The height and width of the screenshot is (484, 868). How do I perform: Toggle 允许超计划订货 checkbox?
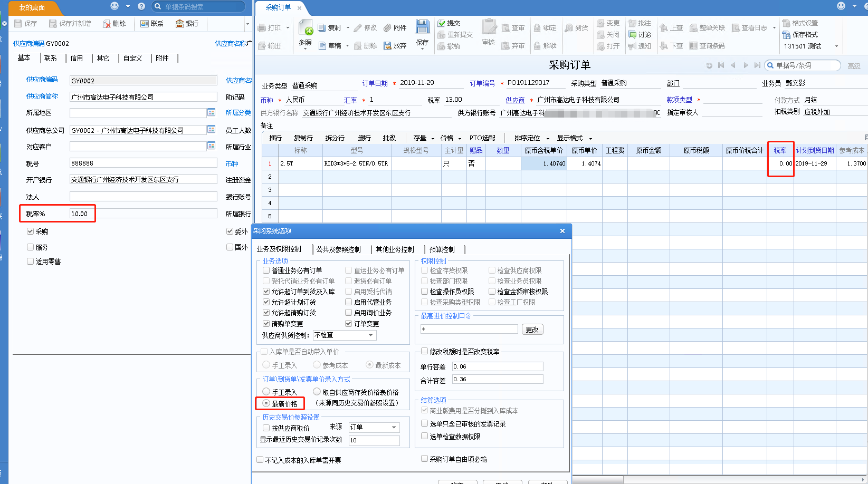[266, 302]
